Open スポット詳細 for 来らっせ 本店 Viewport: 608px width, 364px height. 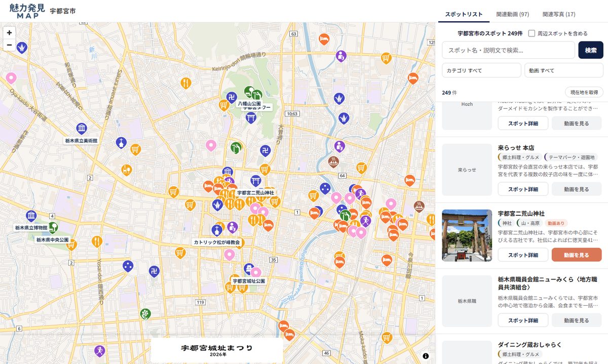click(523, 189)
